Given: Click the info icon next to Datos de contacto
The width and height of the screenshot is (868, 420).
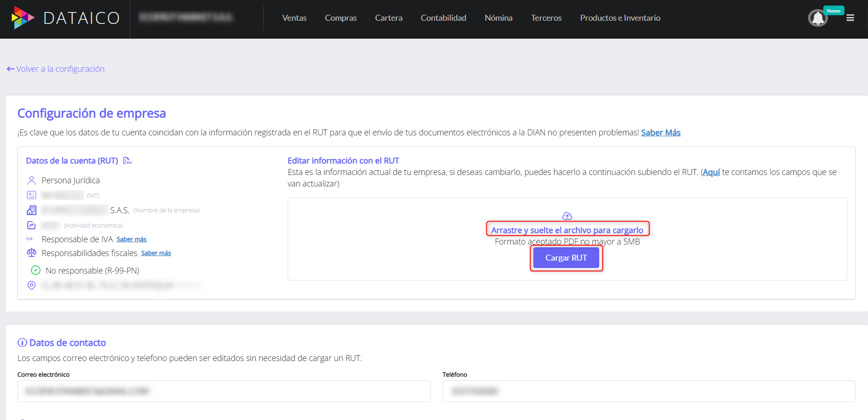Looking at the screenshot, I should 21,343.
